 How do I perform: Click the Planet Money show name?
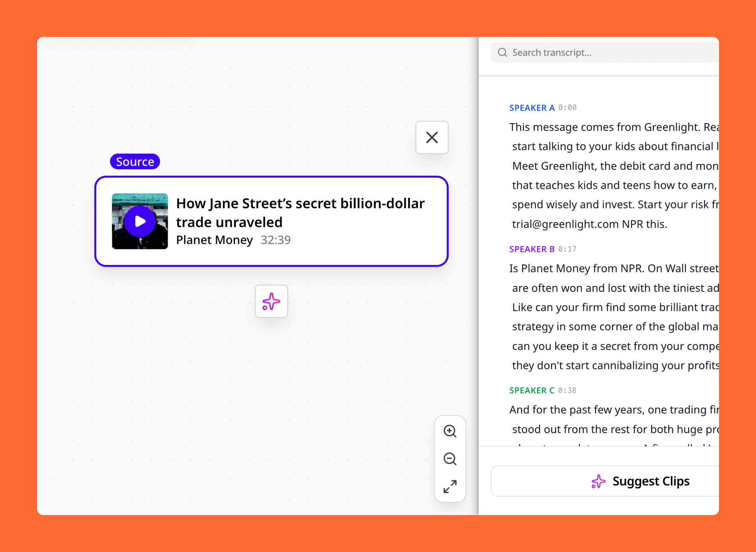(214, 240)
